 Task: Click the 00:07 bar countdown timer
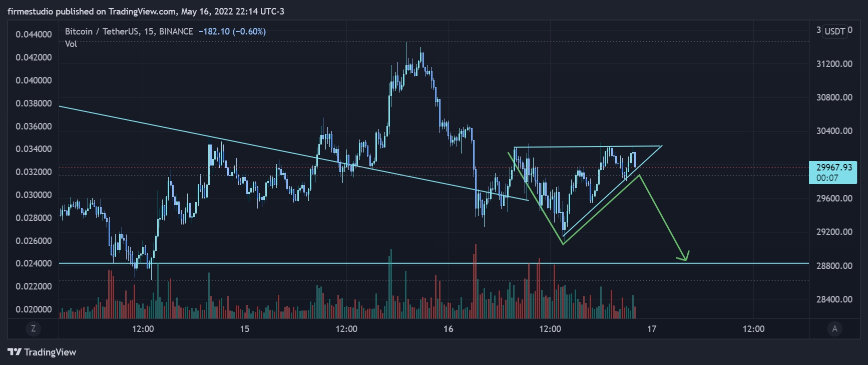click(827, 178)
